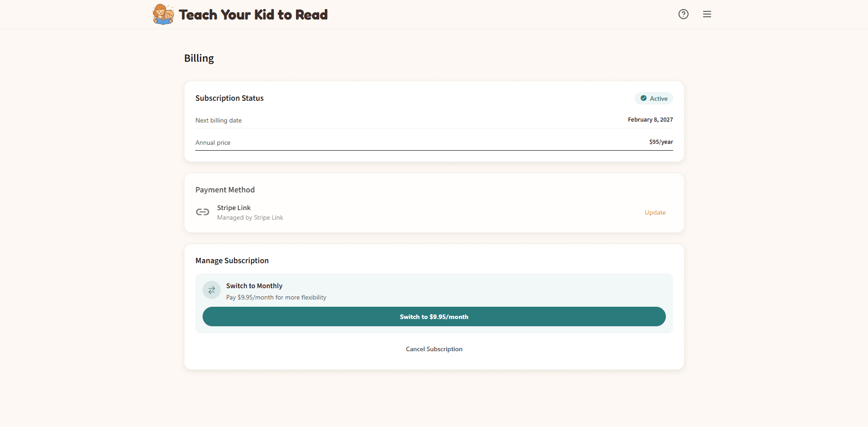The width and height of the screenshot is (868, 427).
Task: Click the Subscription Status heading
Action: click(229, 98)
